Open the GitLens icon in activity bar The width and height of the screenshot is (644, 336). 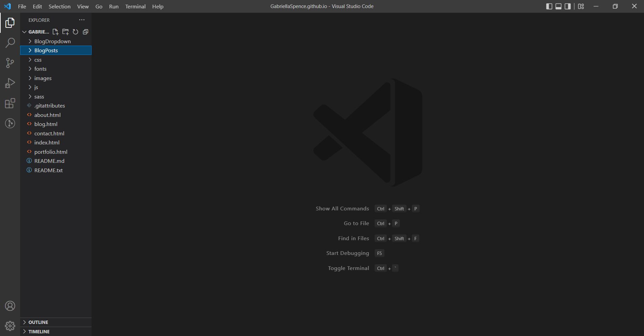click(x=10, y=123)
